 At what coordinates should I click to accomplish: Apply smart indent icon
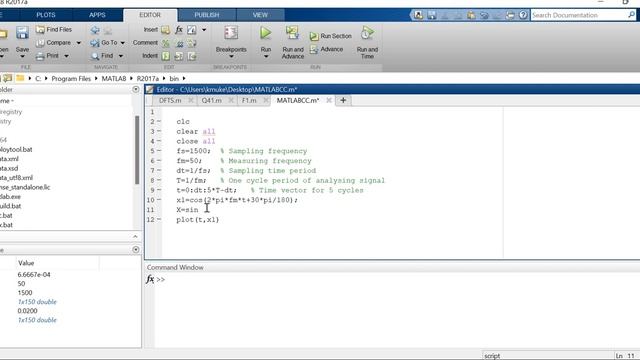coord(165,56)
